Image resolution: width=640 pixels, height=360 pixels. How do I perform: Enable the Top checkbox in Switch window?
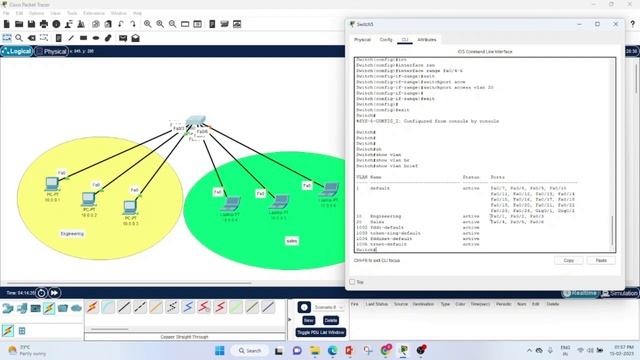[x=352, y=282]
